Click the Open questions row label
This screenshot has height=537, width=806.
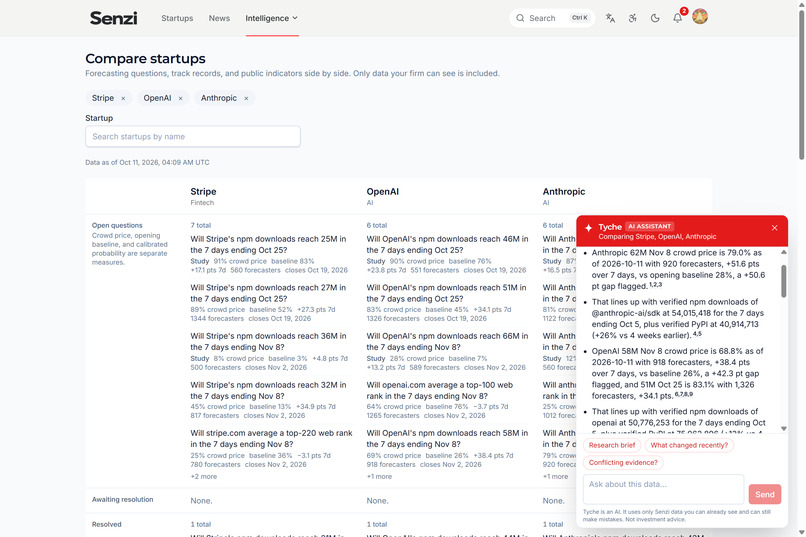click(117, 225)
